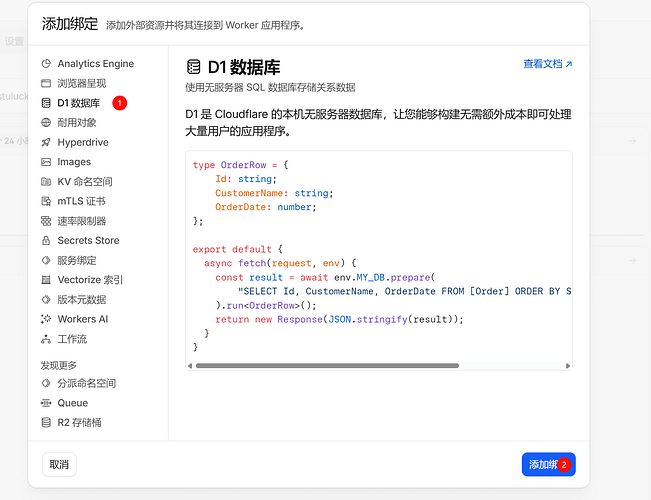
Task: Click the Vectorize index icon
Action: point(46,280)
